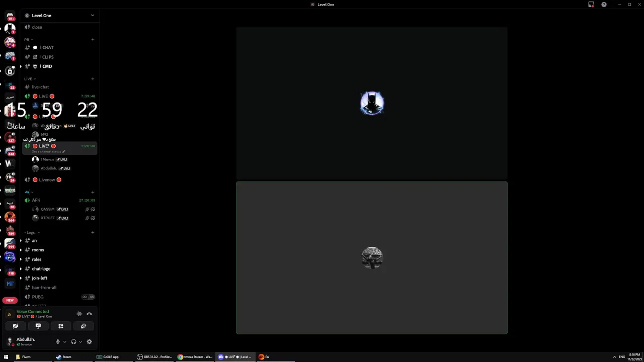This screenshot has height=362, width=644.
Task: Expand threads arrow beside rooms channel
Action: (21, 250)
